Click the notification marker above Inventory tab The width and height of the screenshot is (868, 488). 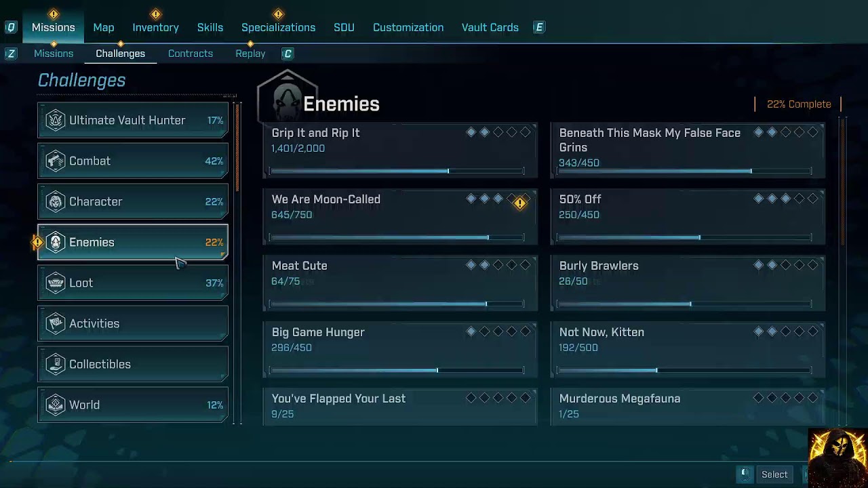coord(156,14)
